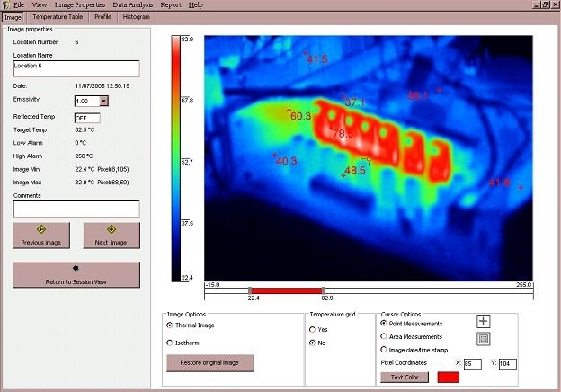Click the Restore original image button

coord(210,362)
